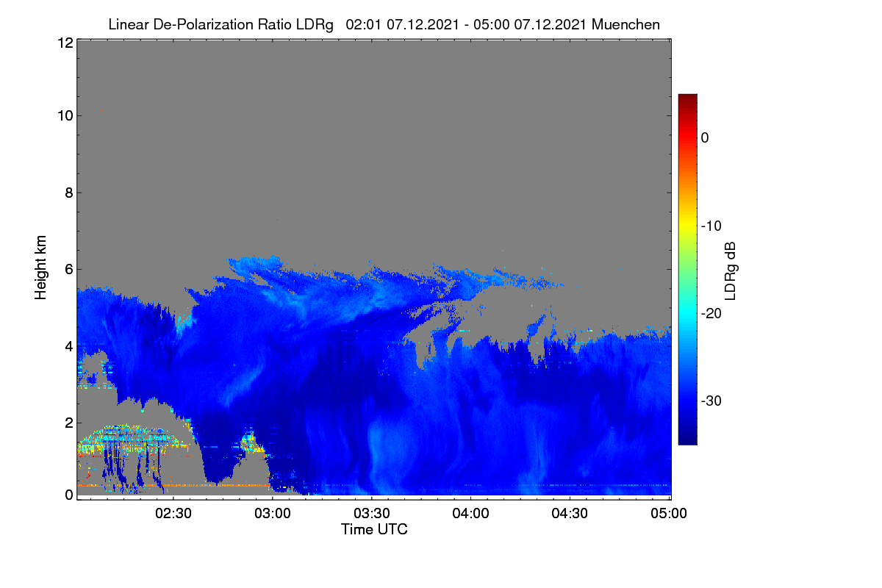Click the '10' height tick label
Screen dimensions: 882x588
65,115
